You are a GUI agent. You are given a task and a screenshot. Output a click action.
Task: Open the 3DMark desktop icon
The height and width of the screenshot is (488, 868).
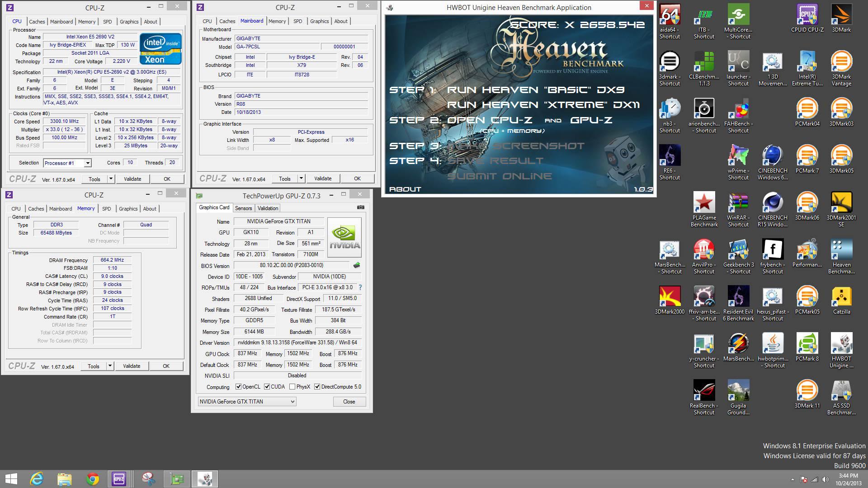coord(841,19)
